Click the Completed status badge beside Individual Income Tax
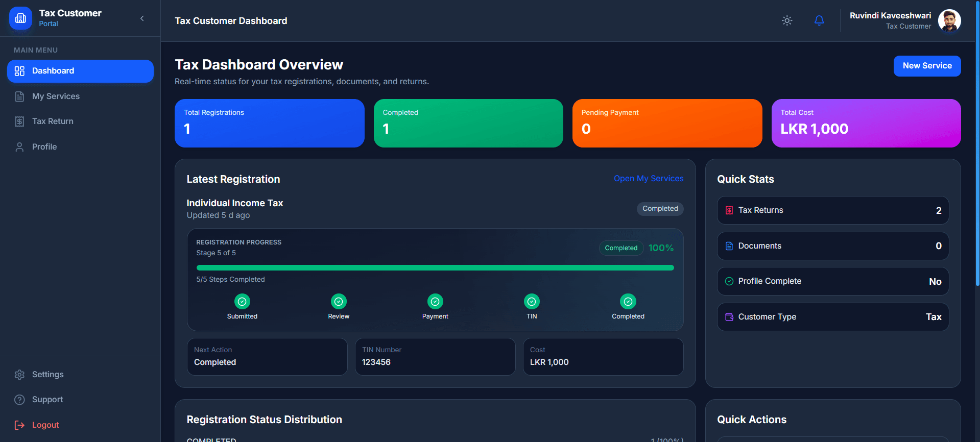The height and width of the screenshot is (442, 980). (660, 209)
